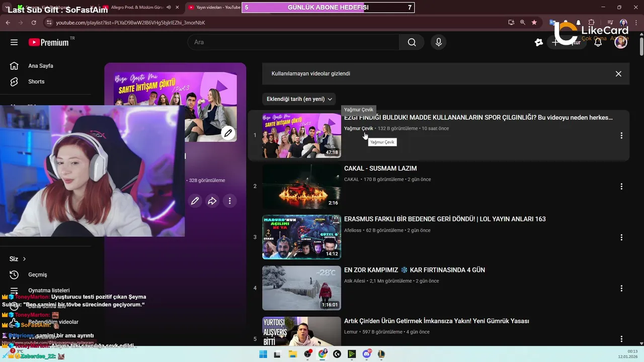Share the playlist with the arrow button

click(212, 201)
